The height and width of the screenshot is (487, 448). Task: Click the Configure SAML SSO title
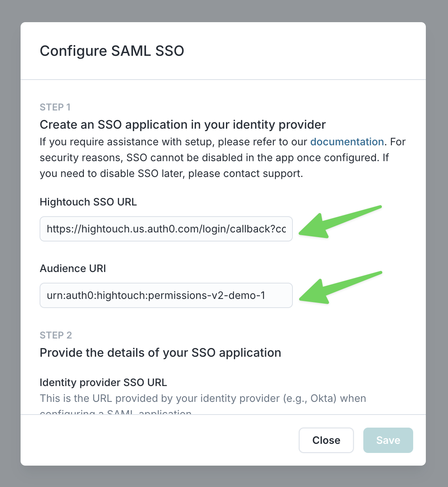[112, 51]
